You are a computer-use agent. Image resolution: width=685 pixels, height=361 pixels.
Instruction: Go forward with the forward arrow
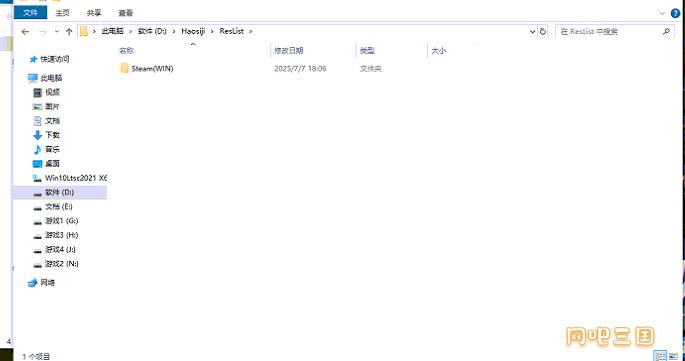[x=42, y=31]
